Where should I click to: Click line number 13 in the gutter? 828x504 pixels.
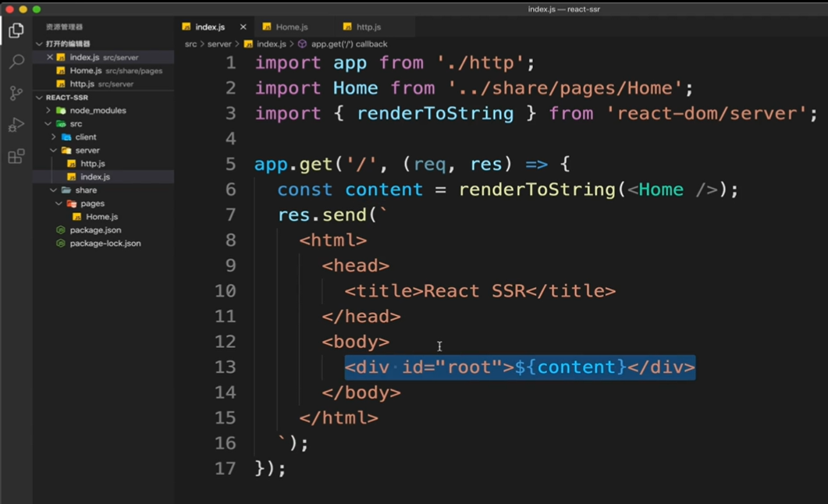226,367
